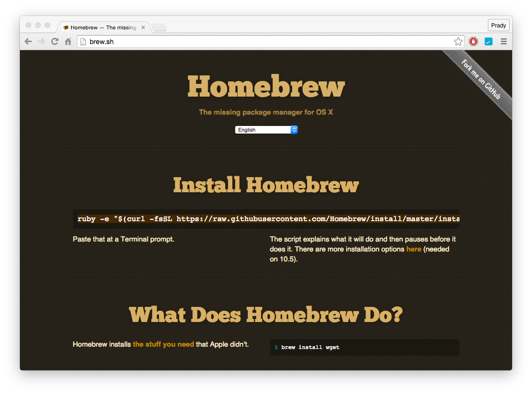Follow the 'here' installation options link
The width and height of the screenshot is (532, 394).
(413, 249)
